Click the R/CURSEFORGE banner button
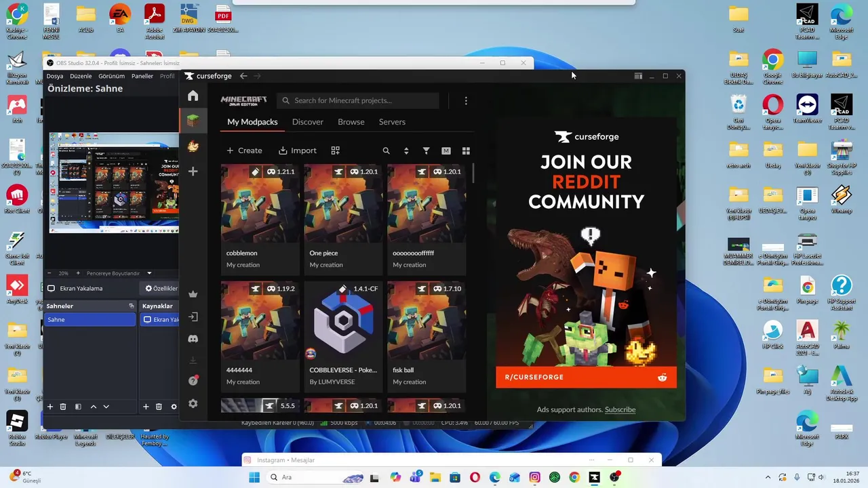The width and height of the screenshot is (868, 488). tap(586, 377)
